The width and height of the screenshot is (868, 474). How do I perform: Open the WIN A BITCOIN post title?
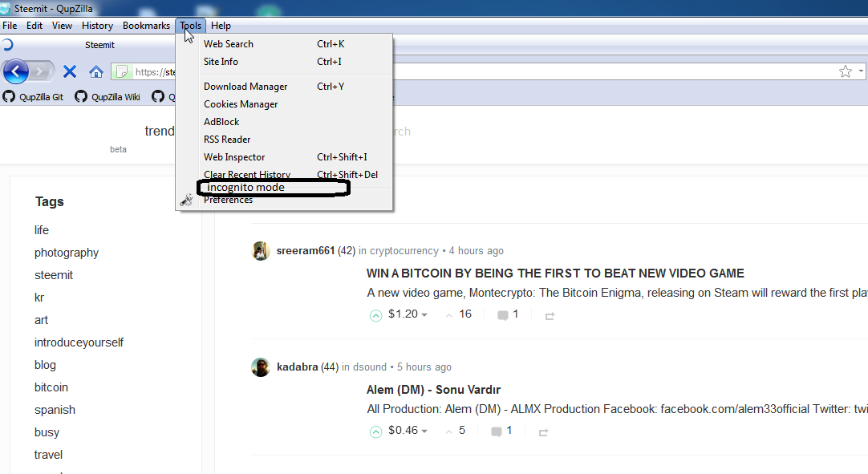coord(555,273)
